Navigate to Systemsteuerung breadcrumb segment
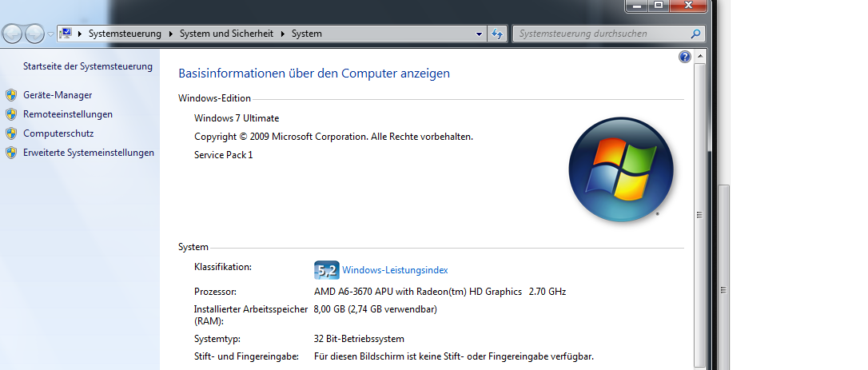 pos(125,34)
